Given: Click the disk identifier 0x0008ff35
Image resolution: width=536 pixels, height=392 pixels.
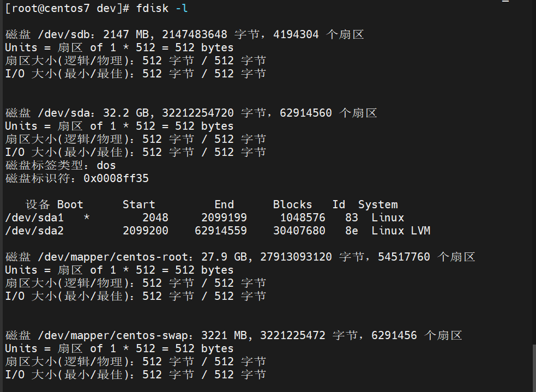Looking at the screenshot, I should pos(116,178).
